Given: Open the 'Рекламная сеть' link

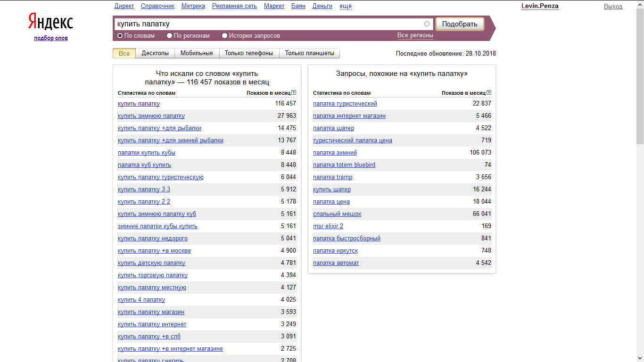Looking at the screenshot, I should pyautogui.click(x=234, y=6).
